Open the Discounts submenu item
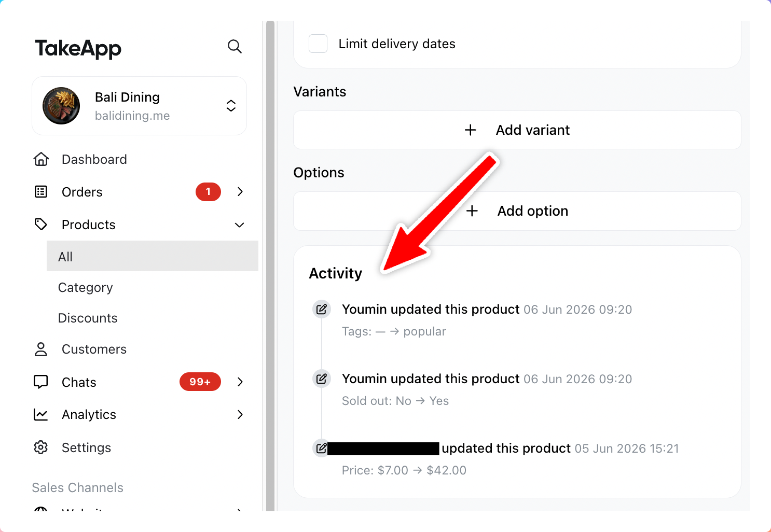The width and height of the screenshot is (771, 532). click(88, 318)
